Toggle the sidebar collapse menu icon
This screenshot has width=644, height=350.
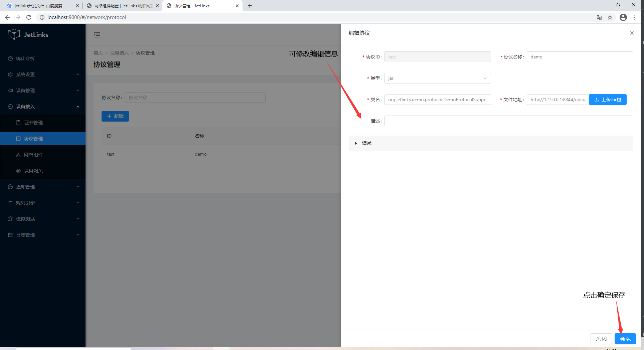pyautogui.click(x=97, y=35)
